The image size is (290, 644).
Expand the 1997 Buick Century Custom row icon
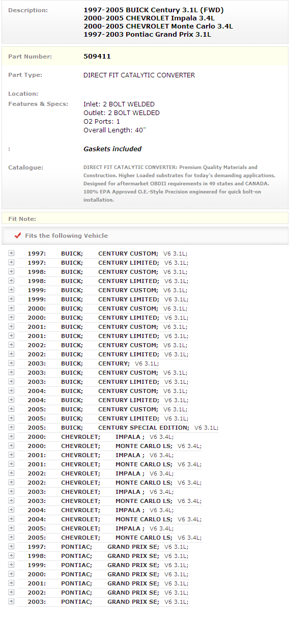point(11,253)
